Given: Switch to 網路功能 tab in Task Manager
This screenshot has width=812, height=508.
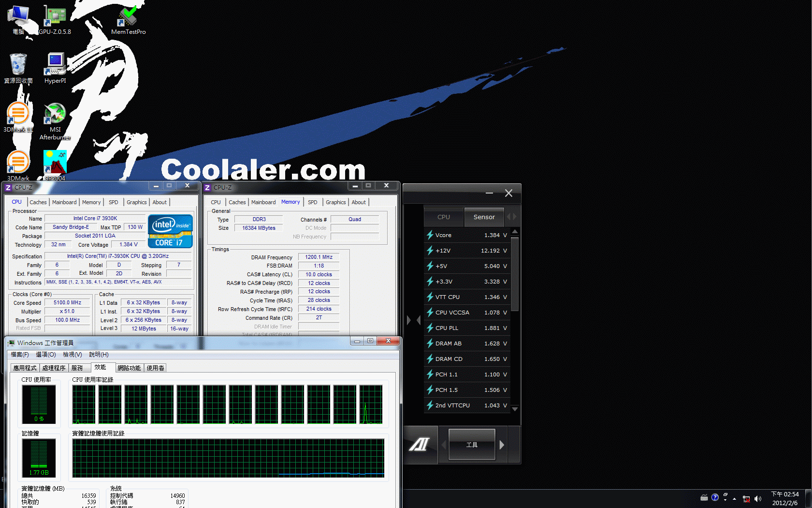Looking at the screenshot, I should 129,368.
